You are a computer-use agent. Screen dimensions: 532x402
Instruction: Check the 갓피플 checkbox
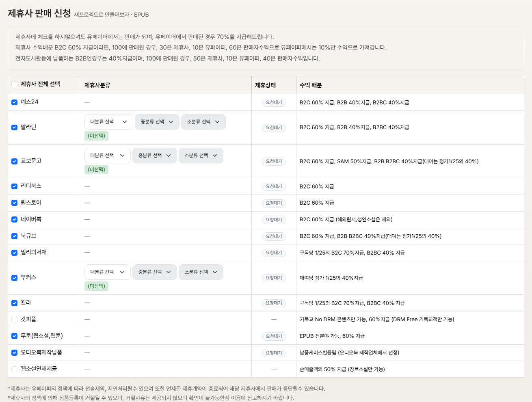click(15, 320)
